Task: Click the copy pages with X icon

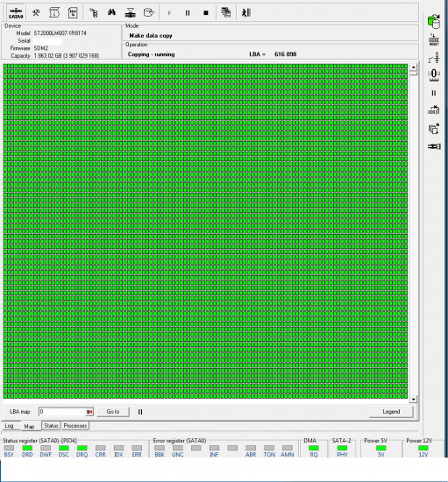Action: 434,129
